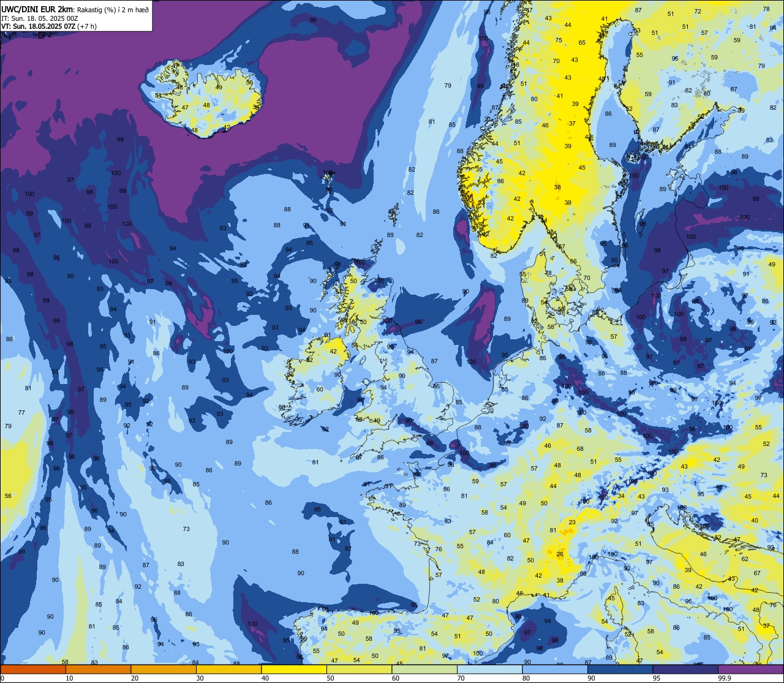Click the '50' tick label on the color scale
The height and width of the screenshot is (683, 784).
coord(330,678)
